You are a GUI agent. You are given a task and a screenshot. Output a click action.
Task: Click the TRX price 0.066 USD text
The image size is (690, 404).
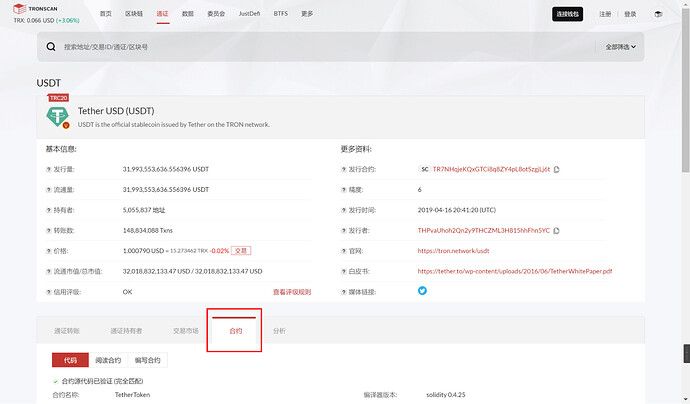pos(34,20)
